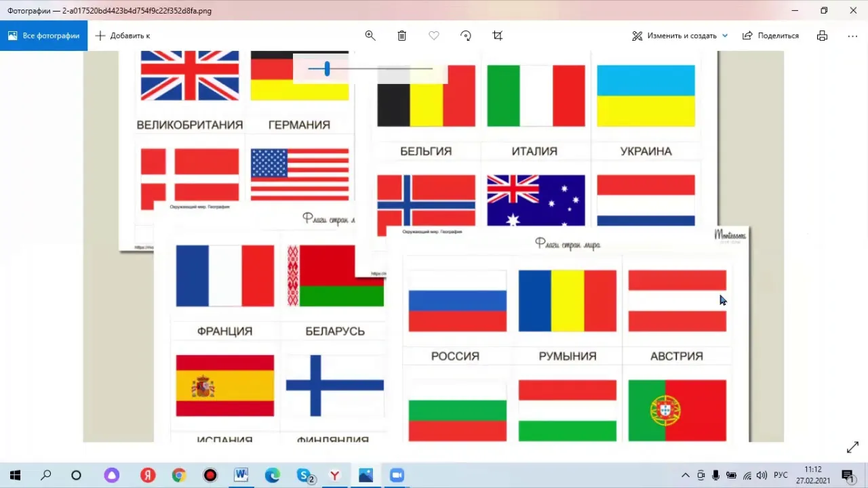Viewport: 868px width, 488px height.
Task: Switch to Zoom in taskbar
Action: coord(397,476)
